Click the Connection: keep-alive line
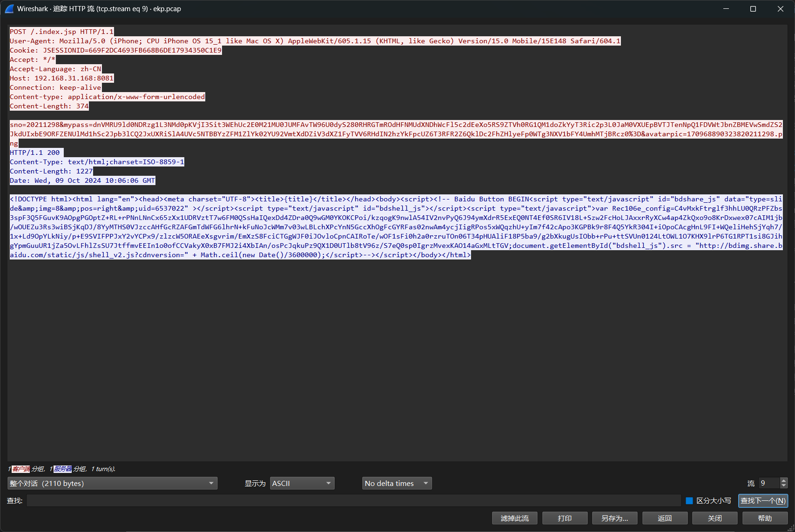The width and height of the screenshot is (795, 532). 55,87
